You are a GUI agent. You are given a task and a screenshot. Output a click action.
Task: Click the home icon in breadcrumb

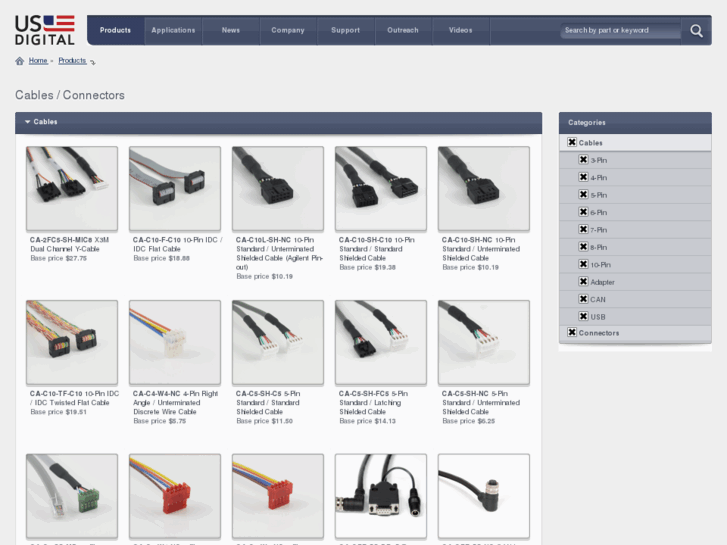(19, 61)
